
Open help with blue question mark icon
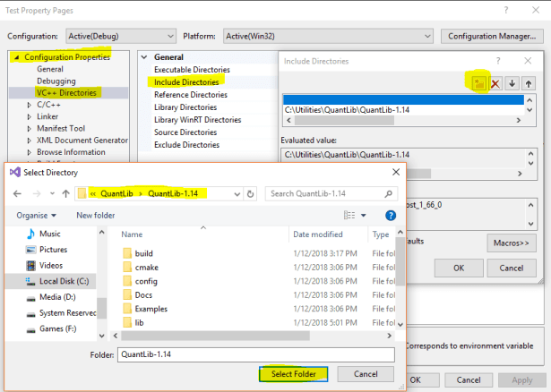(391, 216)
